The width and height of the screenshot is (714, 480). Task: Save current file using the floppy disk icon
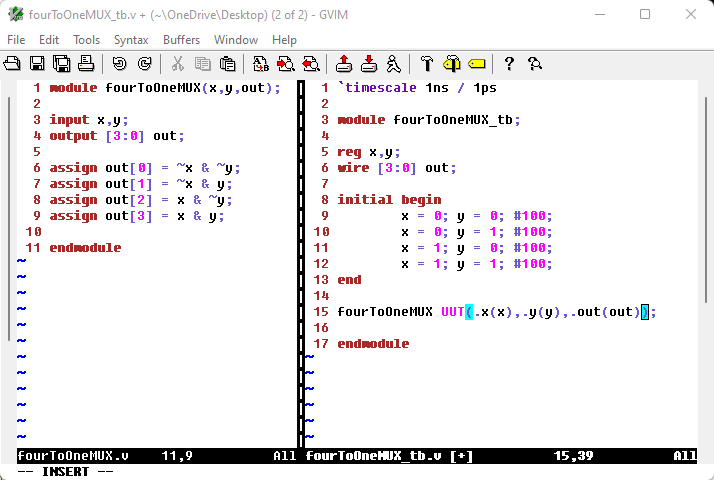click(37, 64)
